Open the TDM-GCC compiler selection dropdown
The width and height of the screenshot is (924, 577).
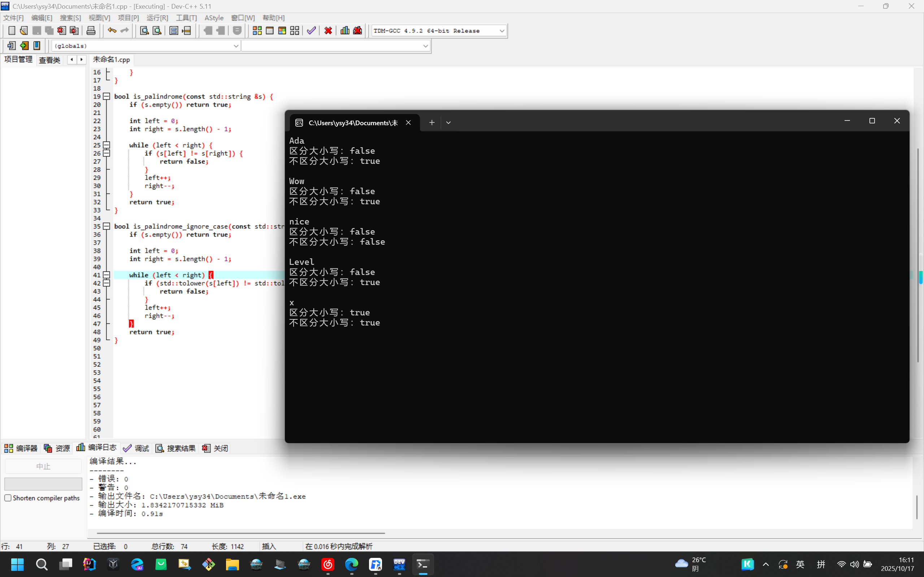point(502,31)
